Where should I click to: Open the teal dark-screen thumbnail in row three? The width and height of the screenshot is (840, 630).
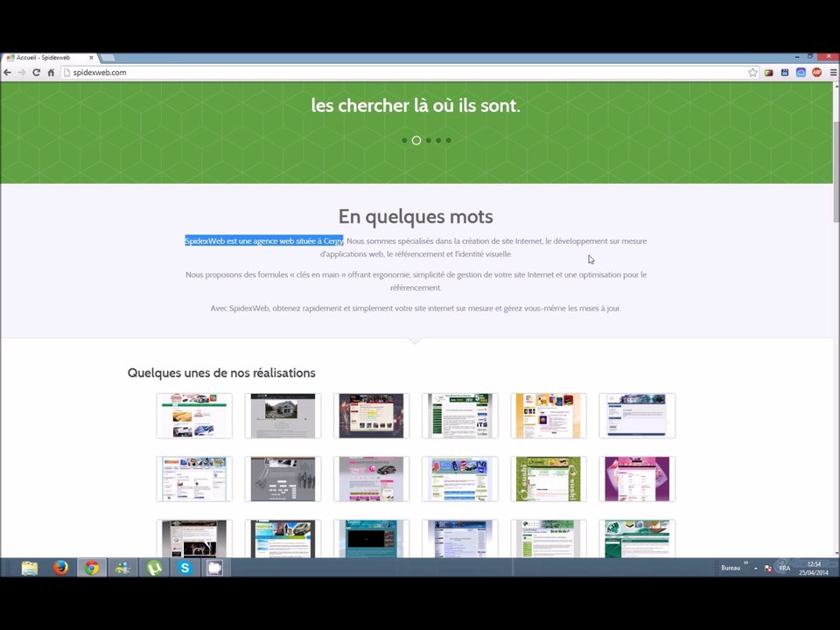371,539
